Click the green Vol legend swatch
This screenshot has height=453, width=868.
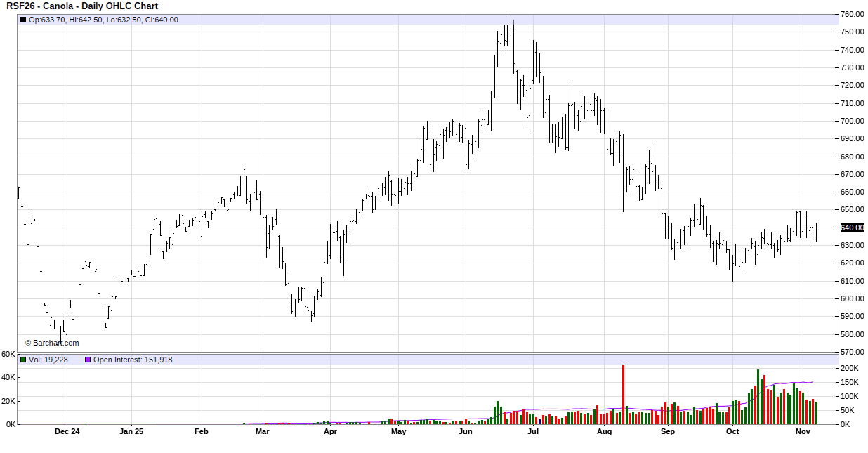23,360
